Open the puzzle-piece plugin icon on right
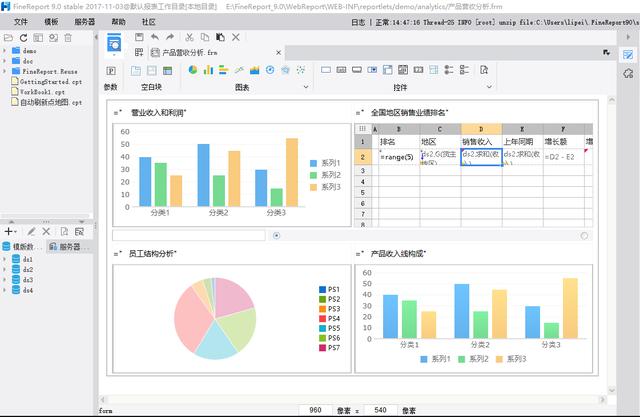This screenshot has width=640, height=417. (x=628, y=73)
